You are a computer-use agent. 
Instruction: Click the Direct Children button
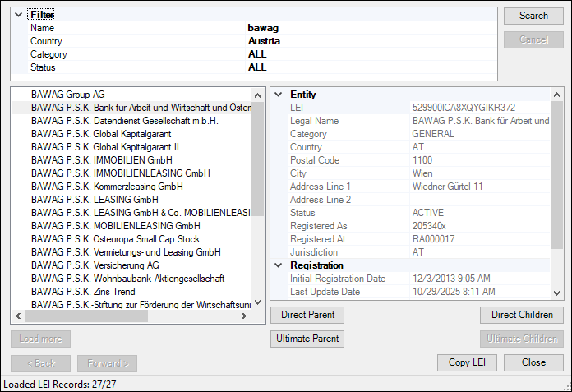522,315
